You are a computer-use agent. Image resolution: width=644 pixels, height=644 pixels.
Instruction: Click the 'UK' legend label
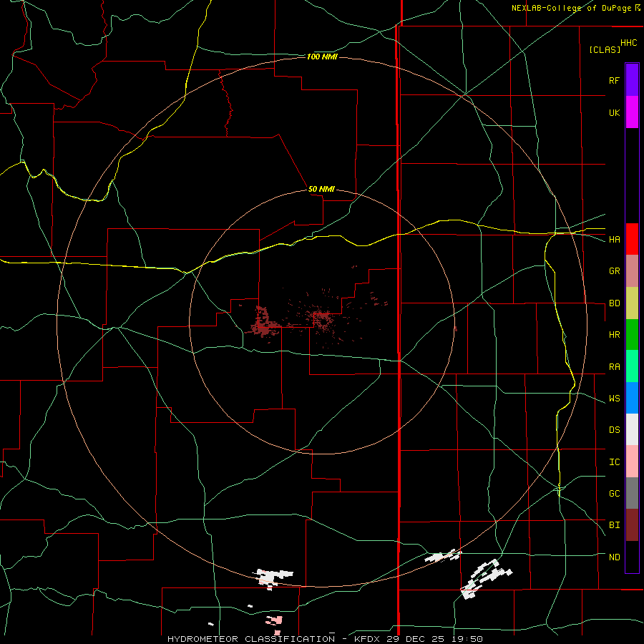click(614, 112)
